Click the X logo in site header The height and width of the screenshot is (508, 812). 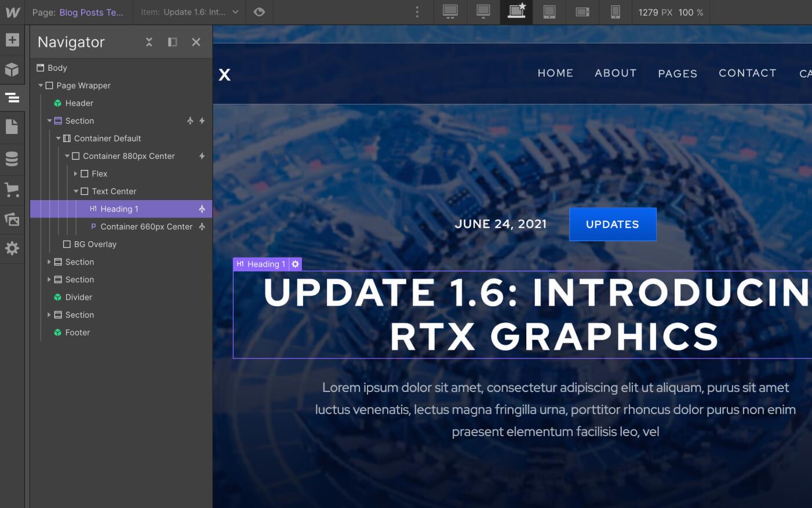pos(225,74)
